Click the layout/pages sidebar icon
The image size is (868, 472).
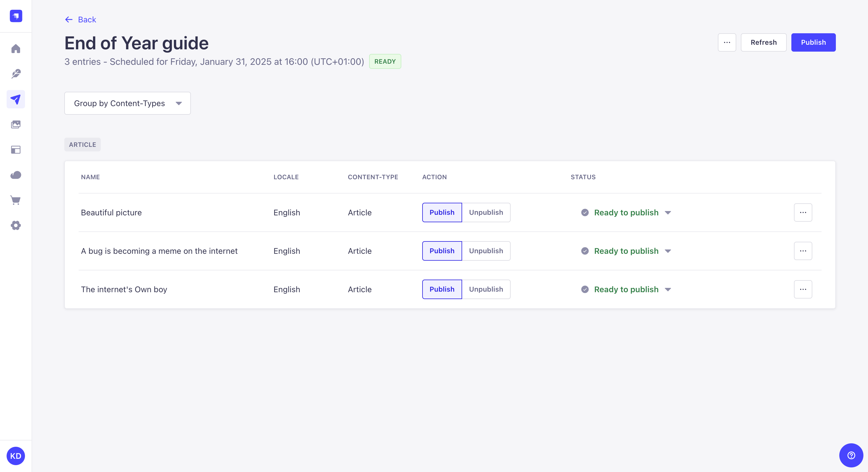(x=16, y=150)
